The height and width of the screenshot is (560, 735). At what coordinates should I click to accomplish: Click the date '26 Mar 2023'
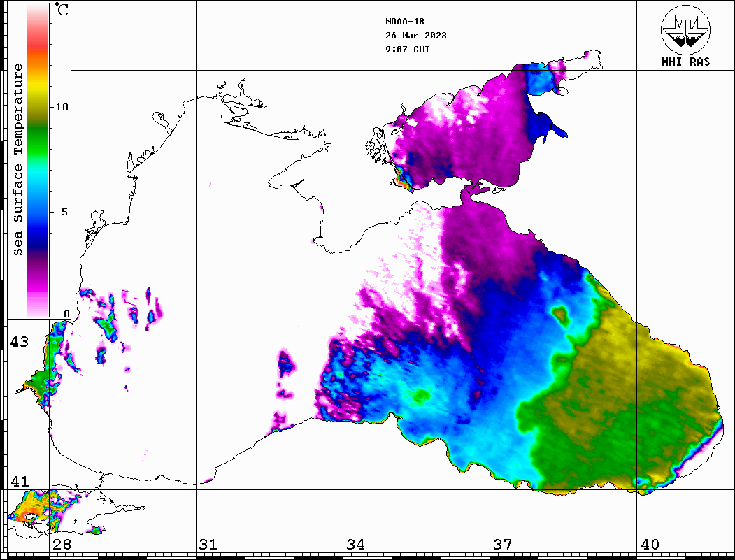416,36
